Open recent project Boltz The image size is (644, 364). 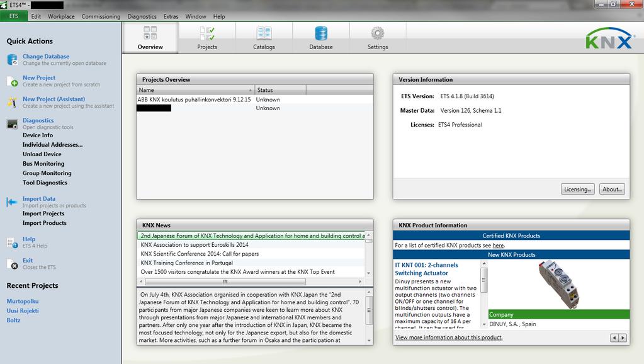pos(13,320)
